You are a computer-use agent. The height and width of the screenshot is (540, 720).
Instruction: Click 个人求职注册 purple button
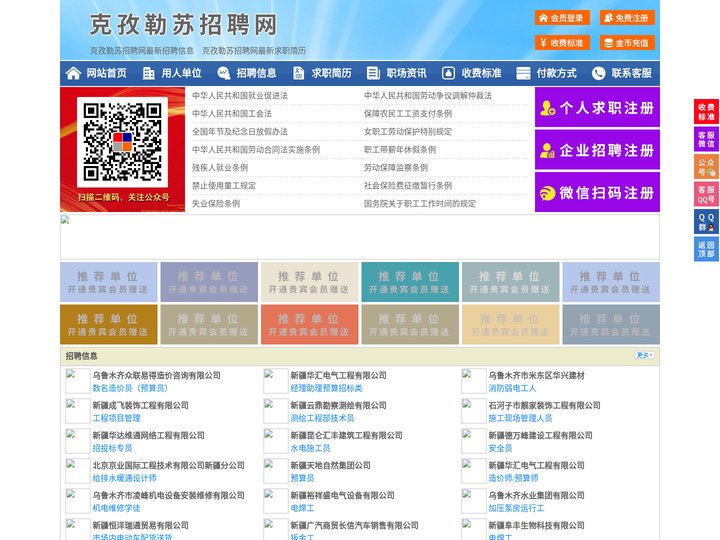[x=597, y=107]
